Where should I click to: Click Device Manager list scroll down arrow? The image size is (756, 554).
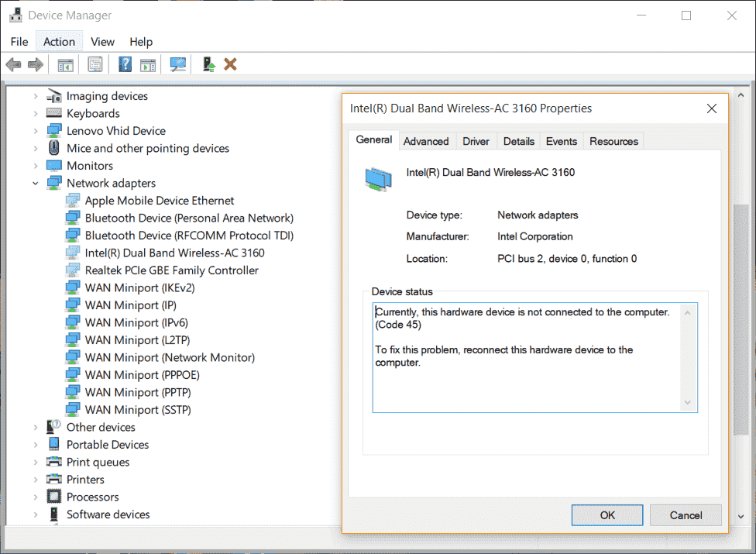[741, 516]
